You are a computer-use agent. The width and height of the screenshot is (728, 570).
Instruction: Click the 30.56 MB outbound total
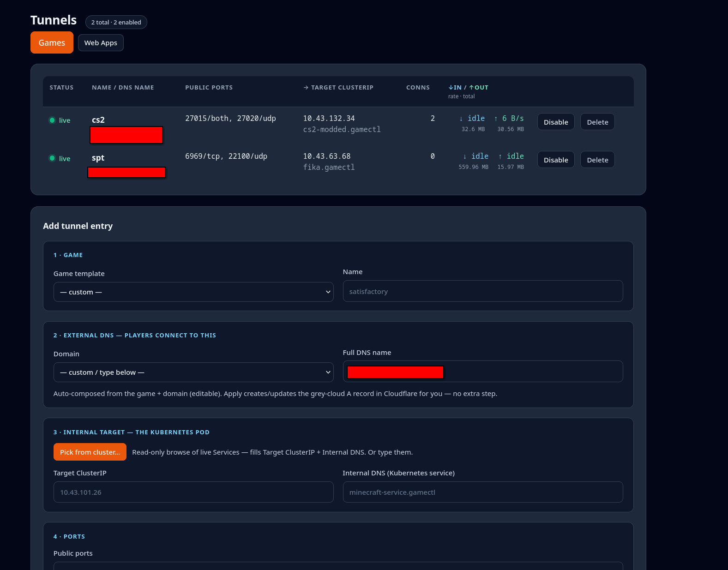coord(511,129)
